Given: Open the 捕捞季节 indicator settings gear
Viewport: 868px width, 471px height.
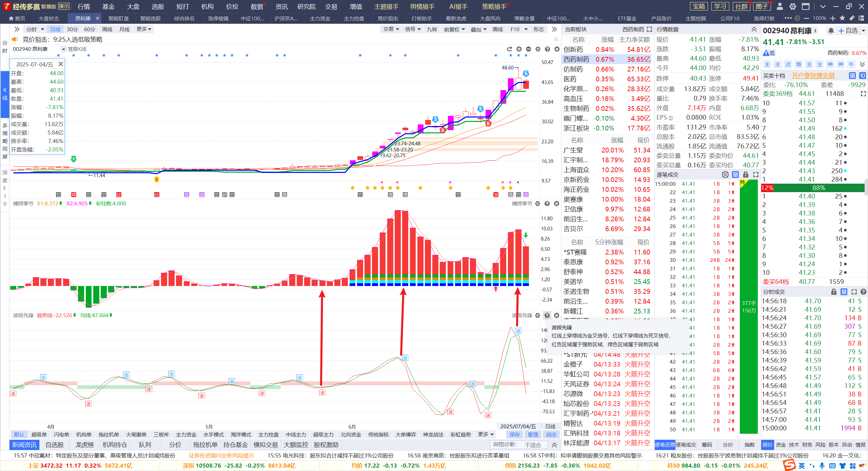Looking at the screenshot, I should (537, 204).
